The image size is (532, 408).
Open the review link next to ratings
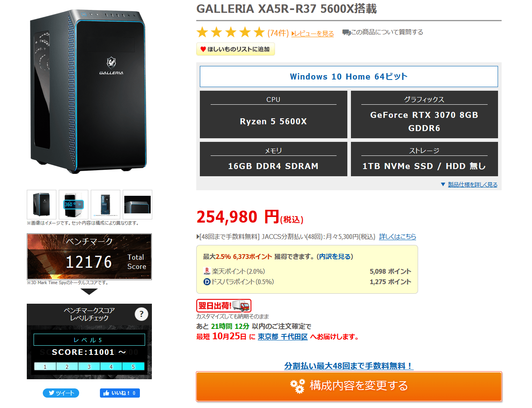(x=313, y=34)
